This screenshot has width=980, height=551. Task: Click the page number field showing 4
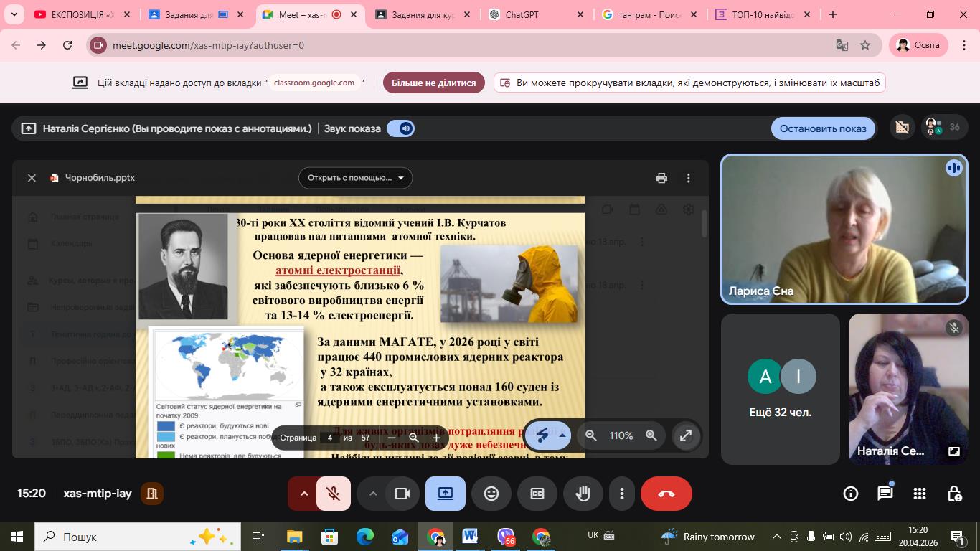[x=330, y=438]
